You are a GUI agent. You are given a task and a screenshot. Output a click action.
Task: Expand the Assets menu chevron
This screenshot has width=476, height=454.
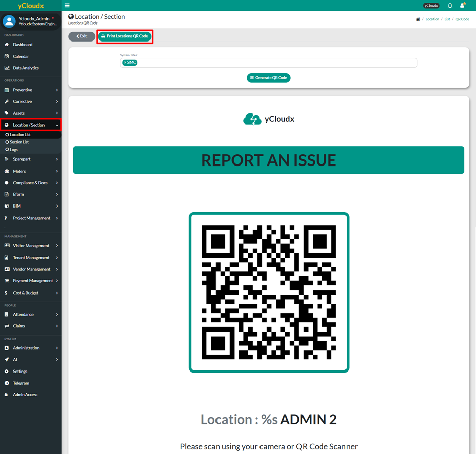[x=57, y=113]
